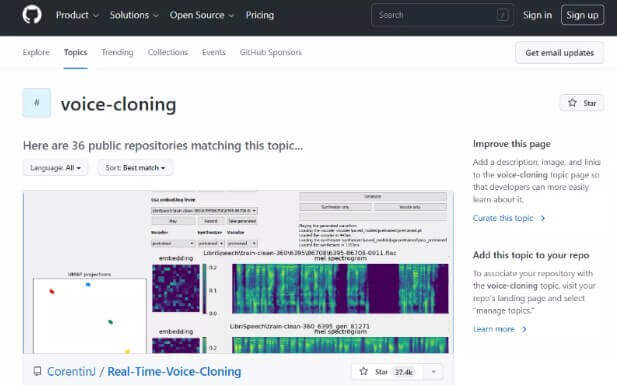Click the star icon in the topic Star button
617x385 pixels.
(572, 103)
